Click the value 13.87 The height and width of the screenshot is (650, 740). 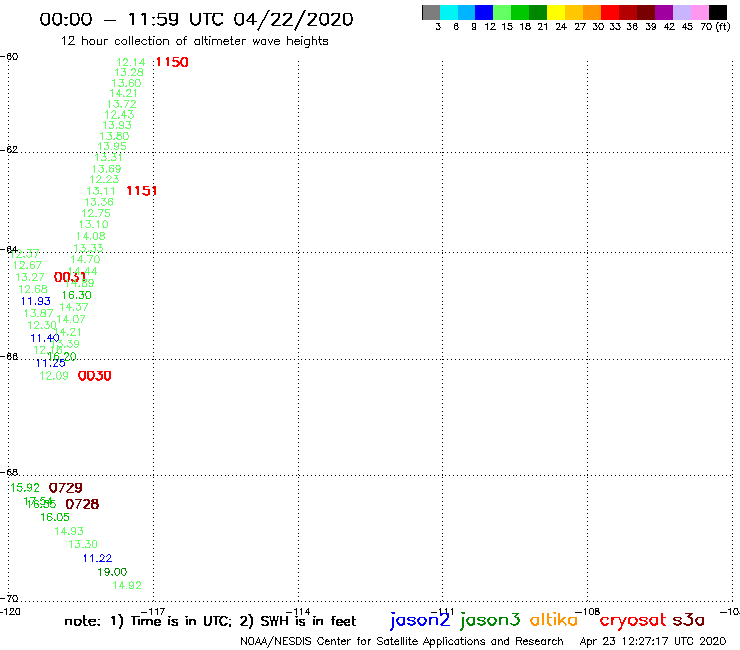[38, 313]
